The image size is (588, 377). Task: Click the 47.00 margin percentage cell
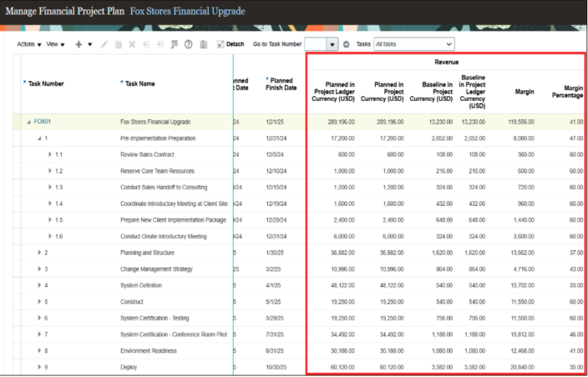click(577, 138)
